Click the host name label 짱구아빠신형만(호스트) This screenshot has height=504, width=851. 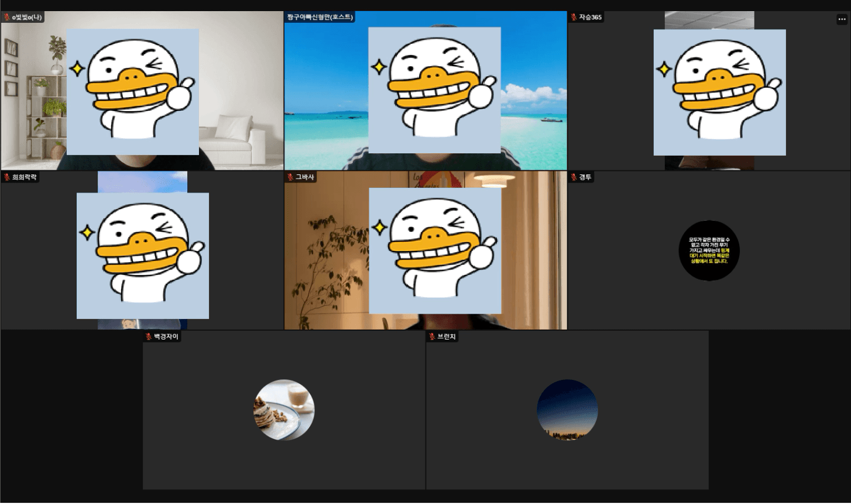[320, 18]
